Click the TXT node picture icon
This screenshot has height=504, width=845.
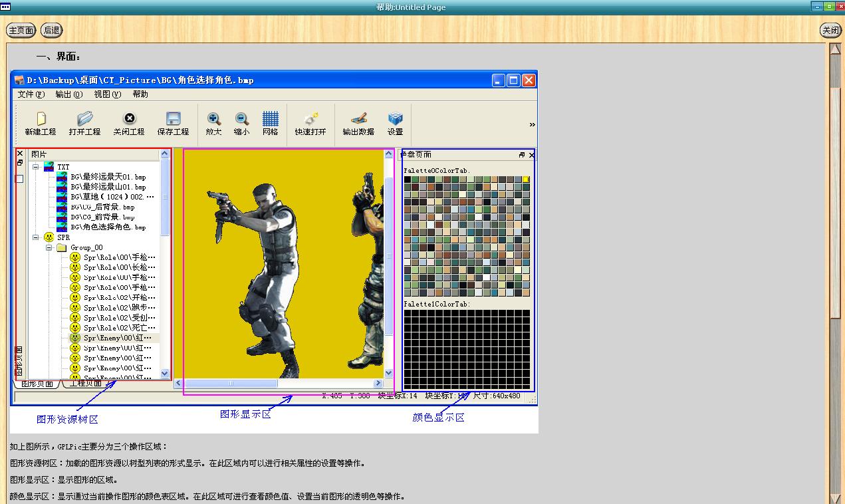[x=49, y=166]
